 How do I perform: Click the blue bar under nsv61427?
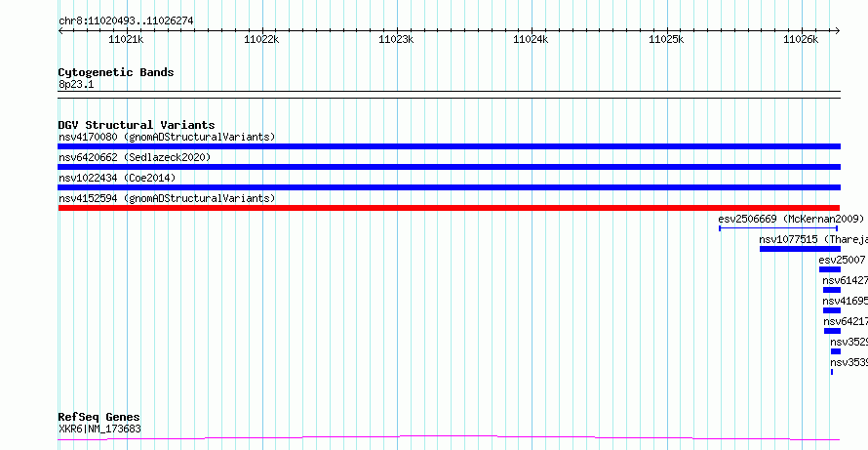click(x=832, y=290)
